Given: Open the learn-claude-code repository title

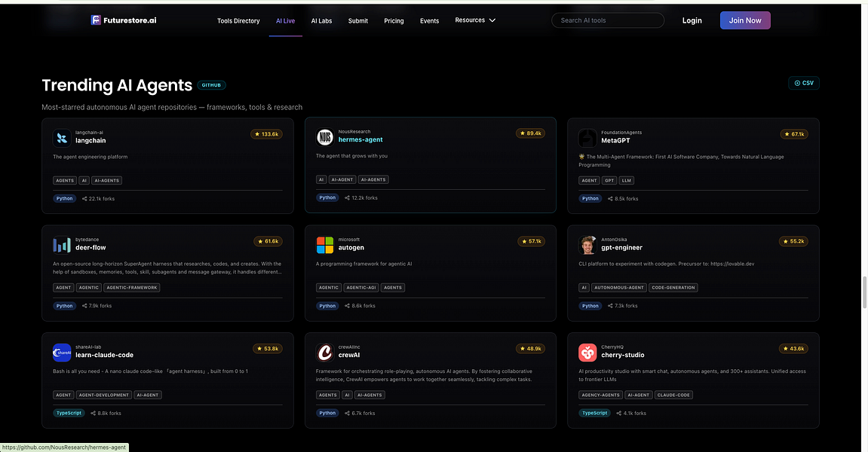Looking at the screenshot, I should (104, 355).
